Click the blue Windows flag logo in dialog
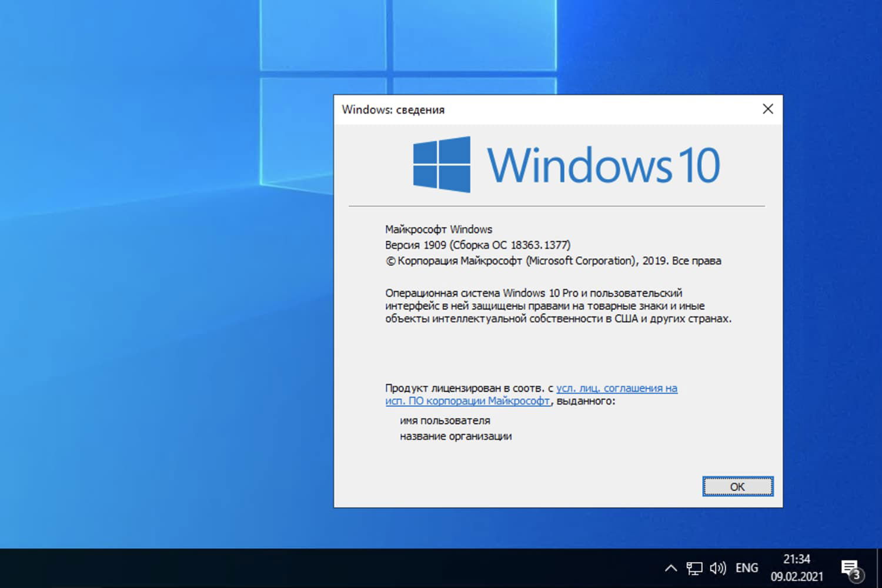Viewport: 882px width, 588px height. click(x=441, y=165)
